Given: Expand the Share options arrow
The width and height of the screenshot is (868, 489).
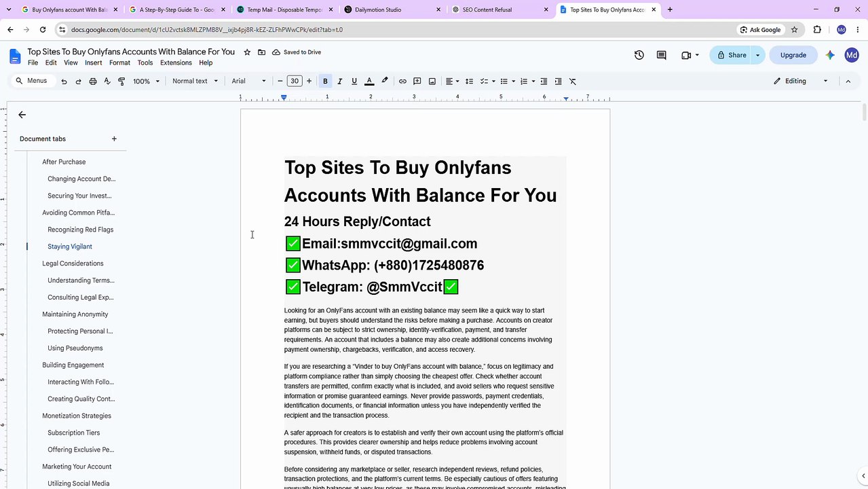Looking at the screenshot, I should [757, 55].
